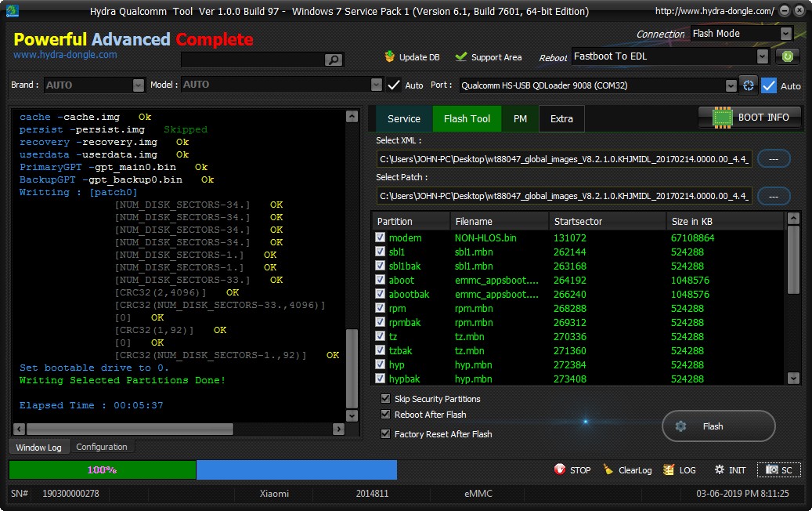Image resolution: width=812 pixels, height=511 pixels.
Task: Uncheck the aboot partition checkbox
Action: point(380,280)
